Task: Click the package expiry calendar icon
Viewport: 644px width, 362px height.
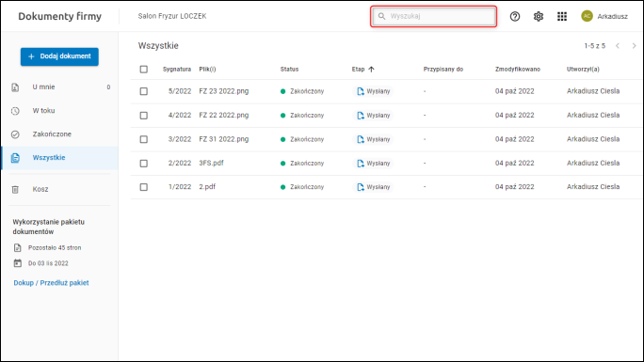Action: (x=17, y=263)
